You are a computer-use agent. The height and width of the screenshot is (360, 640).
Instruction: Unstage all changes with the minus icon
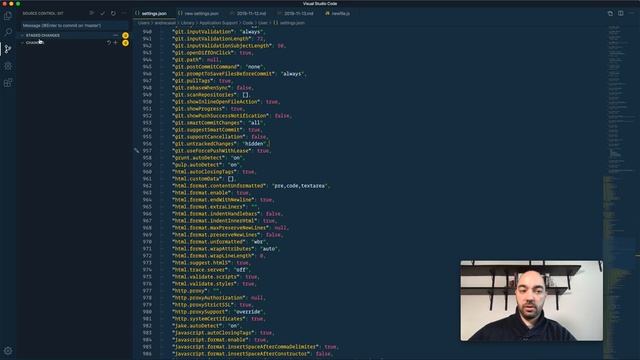point(116,36)
